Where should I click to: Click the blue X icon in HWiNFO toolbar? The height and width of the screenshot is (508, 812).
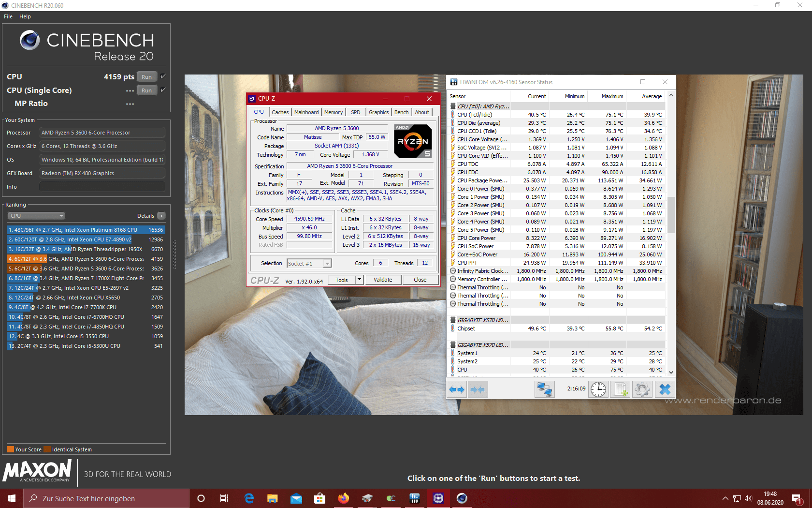[665, 389]
